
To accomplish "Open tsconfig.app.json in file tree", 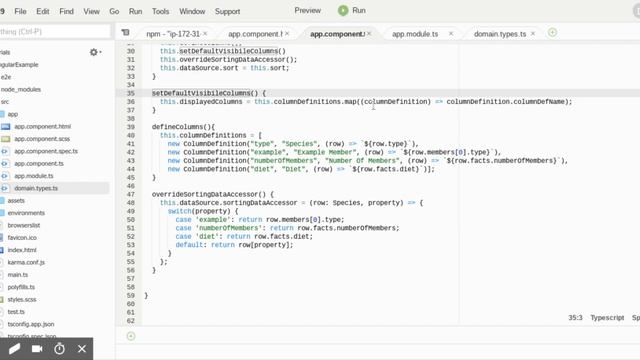I will pos(31,324).
